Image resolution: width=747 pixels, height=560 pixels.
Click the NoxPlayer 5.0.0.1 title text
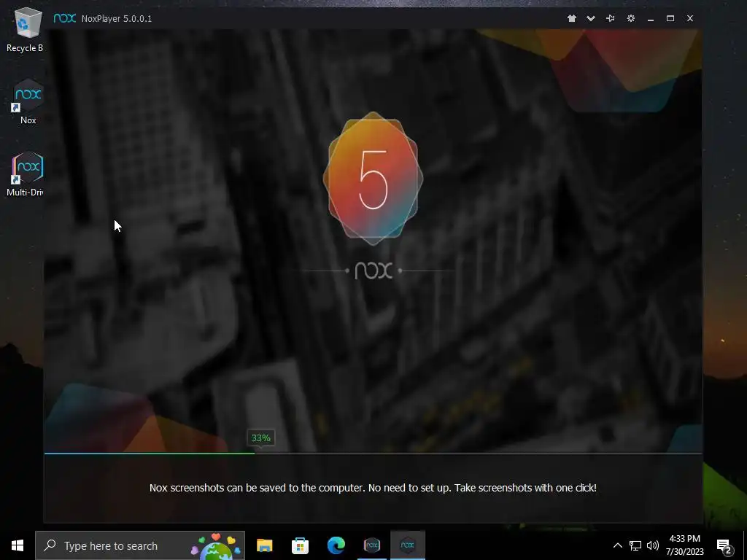pos(117,18)
